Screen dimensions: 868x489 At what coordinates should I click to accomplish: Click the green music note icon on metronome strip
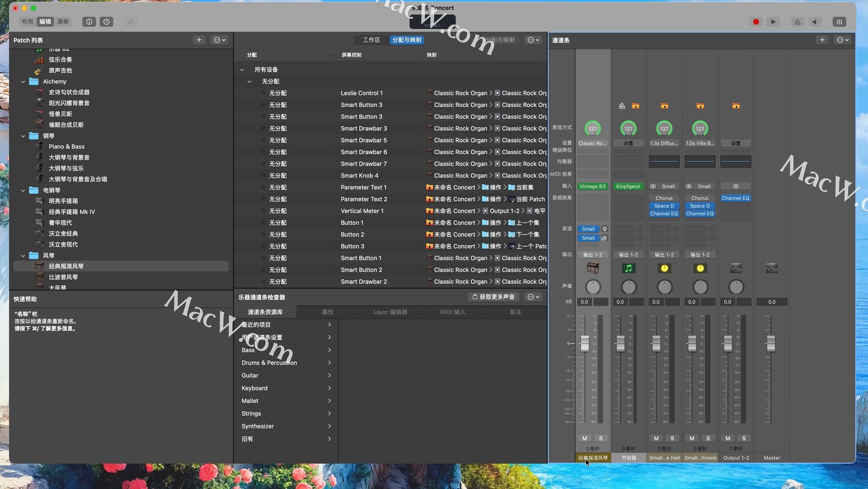pyautogui.click(x=628, y=268)
